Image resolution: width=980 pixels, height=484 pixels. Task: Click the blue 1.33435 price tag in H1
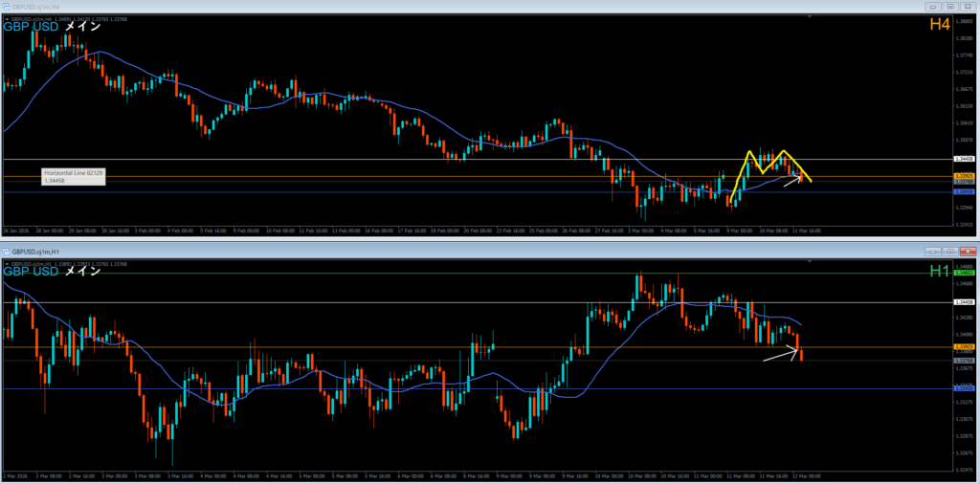(x=965, y=388)
